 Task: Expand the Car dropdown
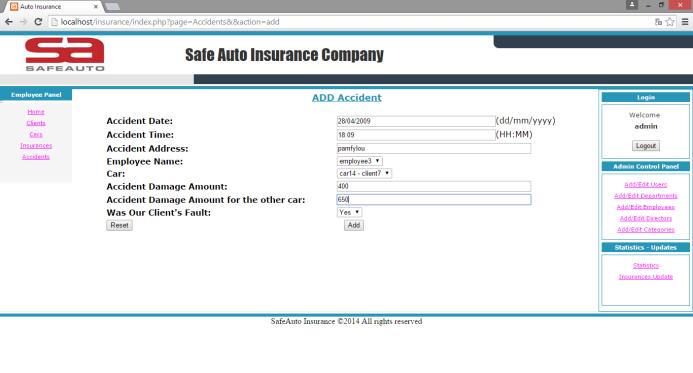click(364, 174)
